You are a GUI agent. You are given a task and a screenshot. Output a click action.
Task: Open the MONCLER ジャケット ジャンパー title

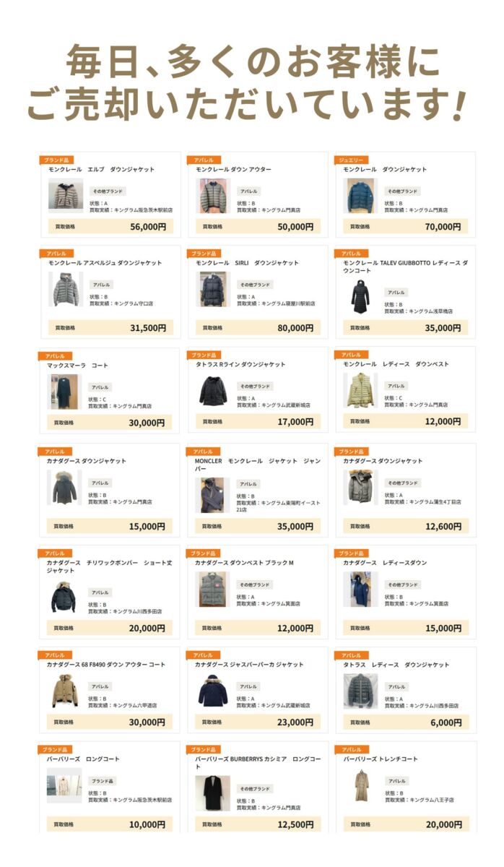pos(257,465)
